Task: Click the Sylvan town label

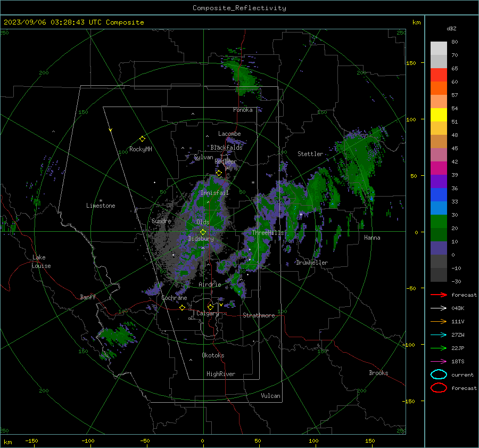Action: 203,157
